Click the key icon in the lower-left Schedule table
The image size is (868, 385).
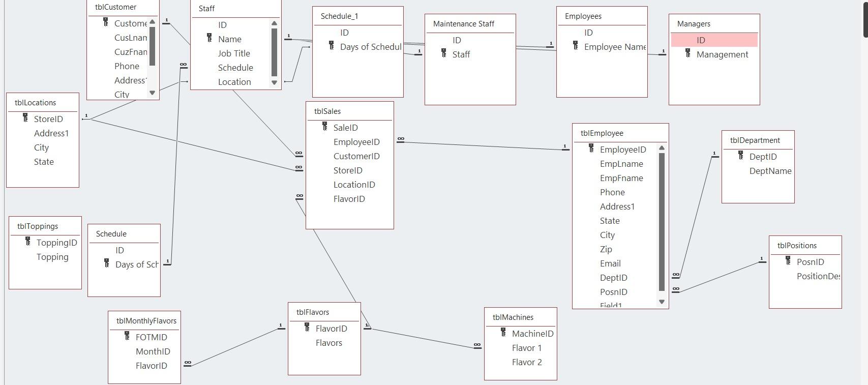107,263
